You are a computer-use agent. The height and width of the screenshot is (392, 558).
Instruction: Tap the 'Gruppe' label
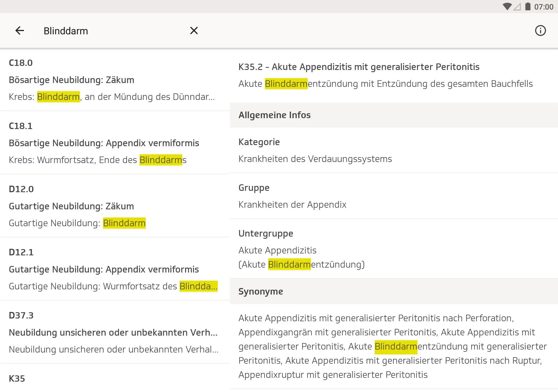pyautogui.click(x=254, y=188)
